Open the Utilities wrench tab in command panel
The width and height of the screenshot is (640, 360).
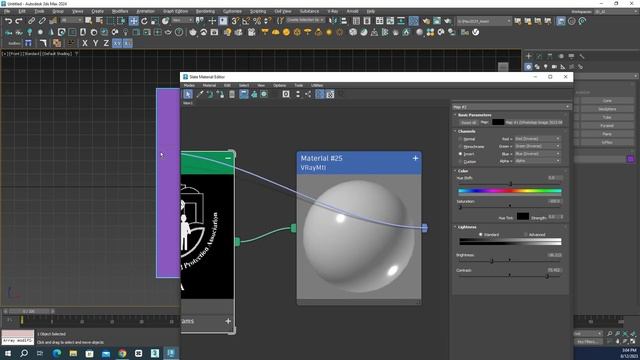pyautogui.click(x=582, y=56)
